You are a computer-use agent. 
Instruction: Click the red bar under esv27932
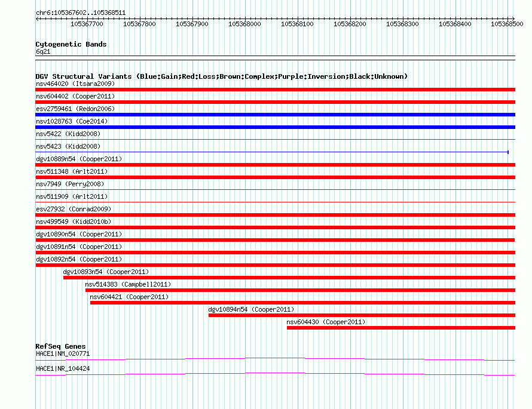275,215
